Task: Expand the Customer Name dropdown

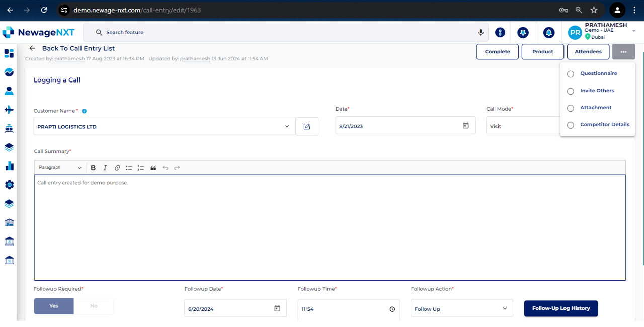Action: click(287, 126)
